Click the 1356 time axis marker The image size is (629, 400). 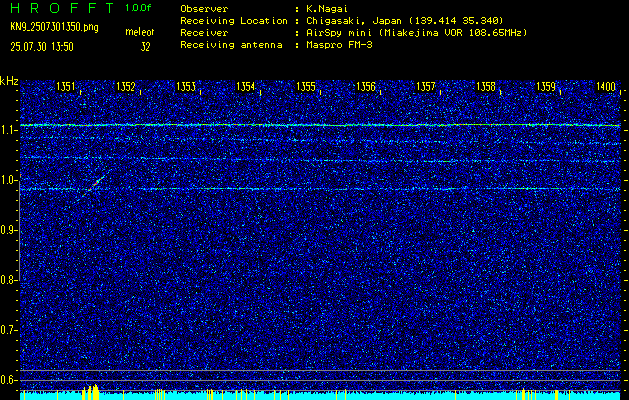coord(366,87)
